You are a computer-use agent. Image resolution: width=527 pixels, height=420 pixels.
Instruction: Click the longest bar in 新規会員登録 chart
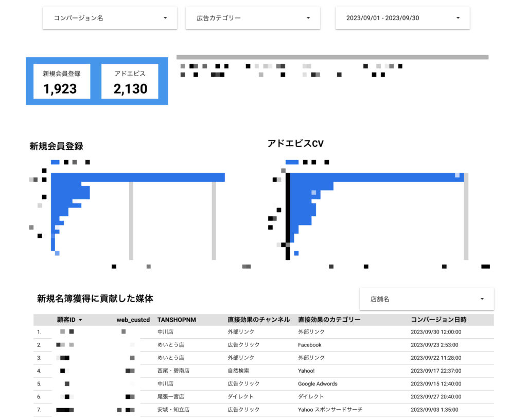pyautogui.click(x=138, y=178)
